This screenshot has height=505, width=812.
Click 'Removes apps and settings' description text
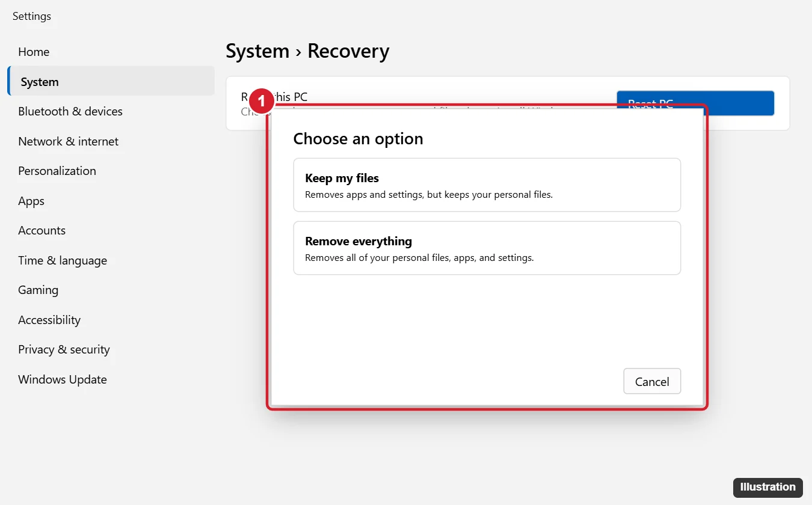(x=429, y=195)
